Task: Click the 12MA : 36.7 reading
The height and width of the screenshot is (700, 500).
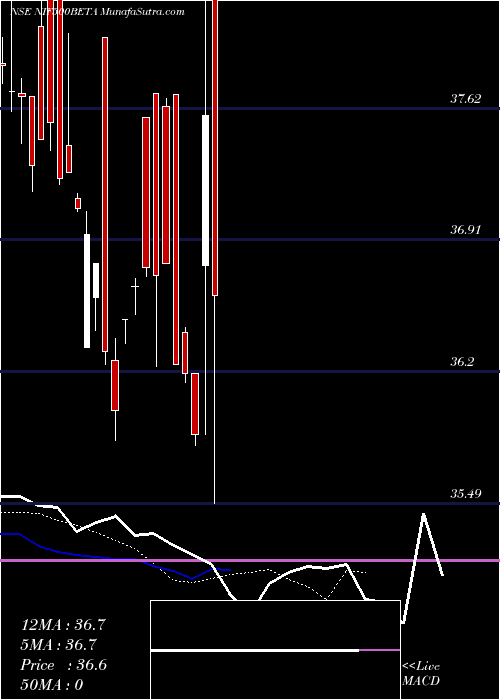Action: 63,625
